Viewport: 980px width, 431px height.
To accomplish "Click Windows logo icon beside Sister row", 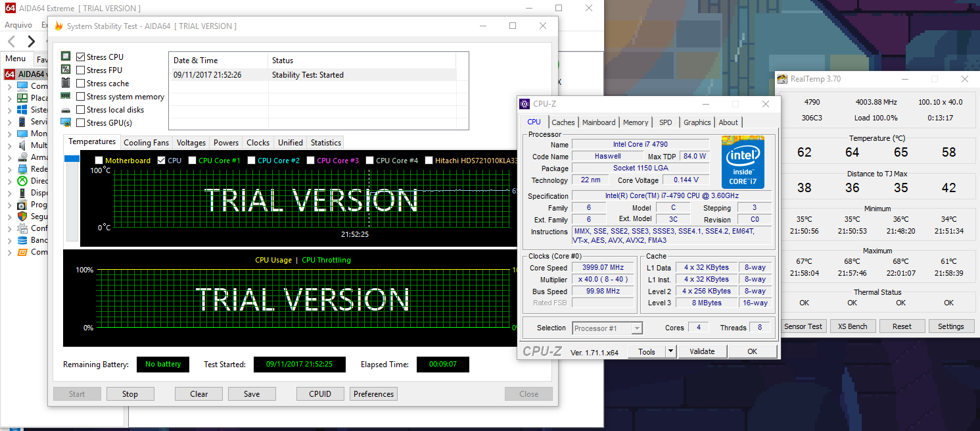I will (22, 110).
